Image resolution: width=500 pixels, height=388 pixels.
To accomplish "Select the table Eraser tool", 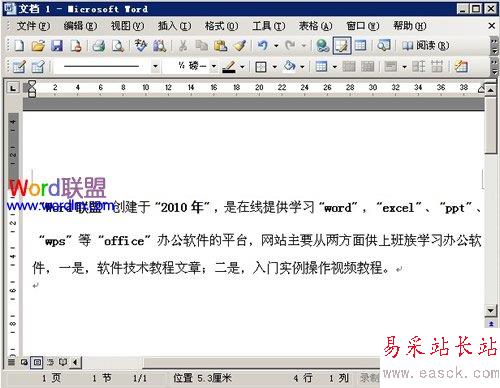I will (38, 67).
